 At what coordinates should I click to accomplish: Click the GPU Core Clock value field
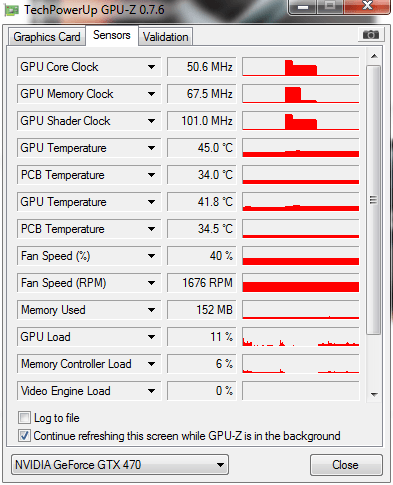201,67
